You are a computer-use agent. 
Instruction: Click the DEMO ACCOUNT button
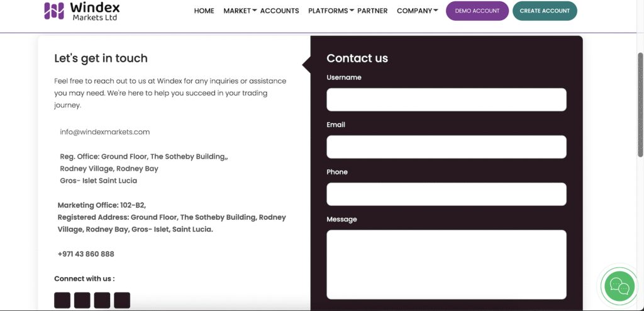477,11
